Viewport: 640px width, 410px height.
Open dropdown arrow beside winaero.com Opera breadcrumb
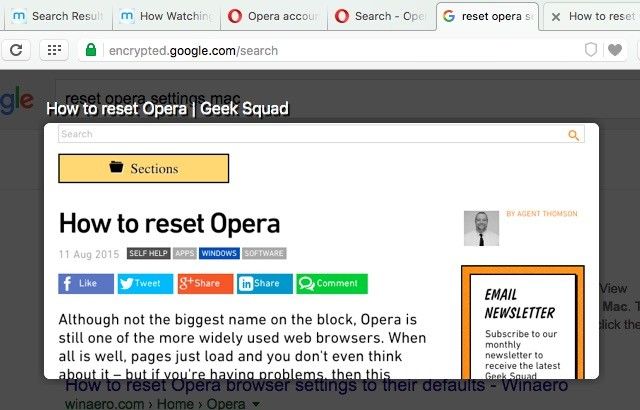(x=255, y=404)
